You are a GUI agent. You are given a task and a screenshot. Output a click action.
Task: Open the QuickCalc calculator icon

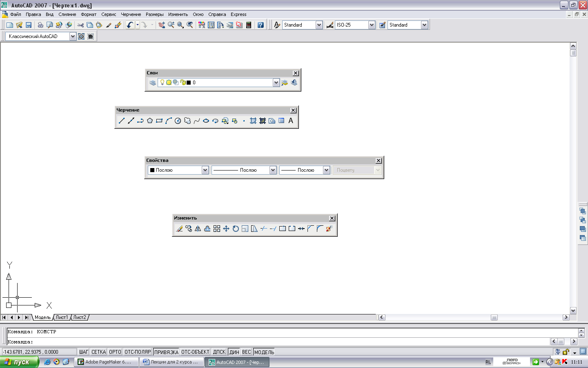coord(249,25)
